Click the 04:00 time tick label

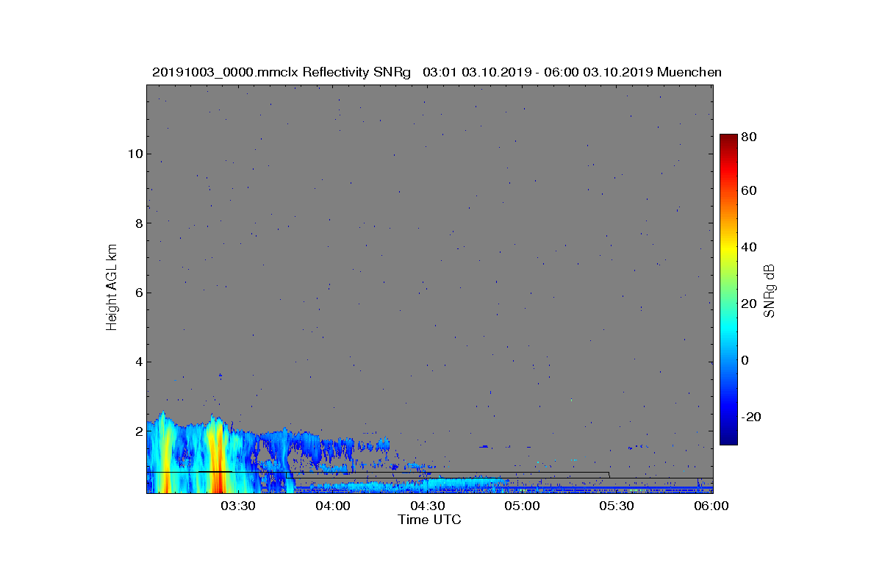[x=333, y=506]
